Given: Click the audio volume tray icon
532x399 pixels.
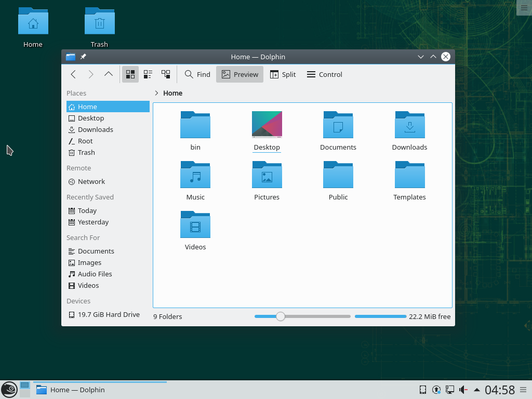Looking at the screenshot, I should tap(463, 390).
